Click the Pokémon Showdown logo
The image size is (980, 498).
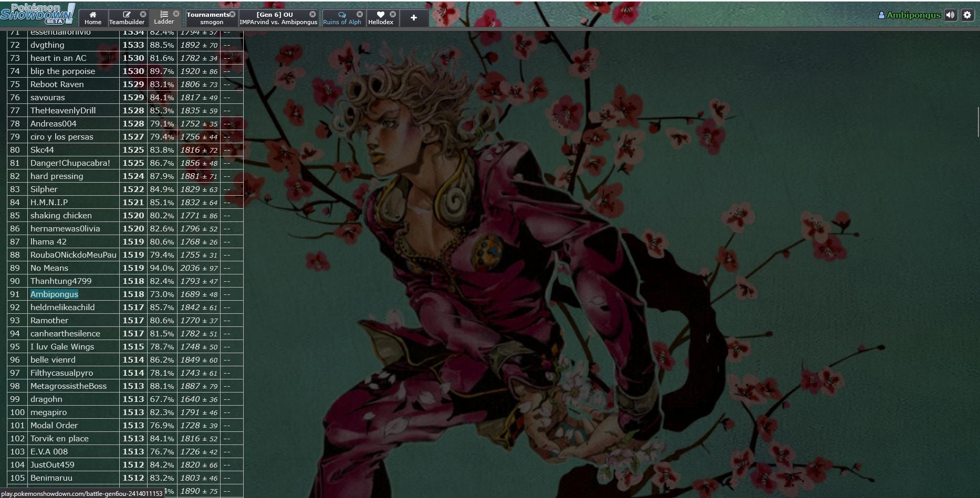pos(38,14)
